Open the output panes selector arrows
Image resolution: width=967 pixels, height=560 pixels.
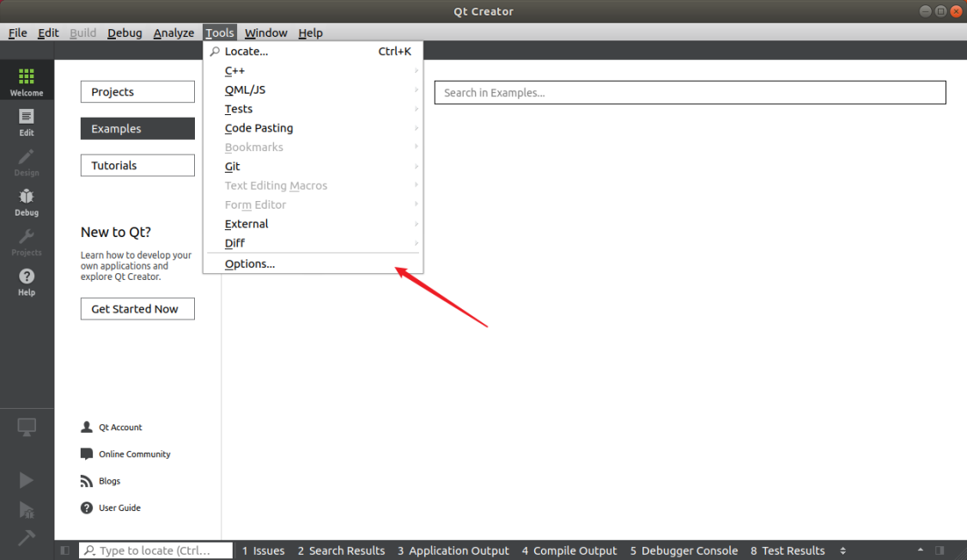click(842, 551)
